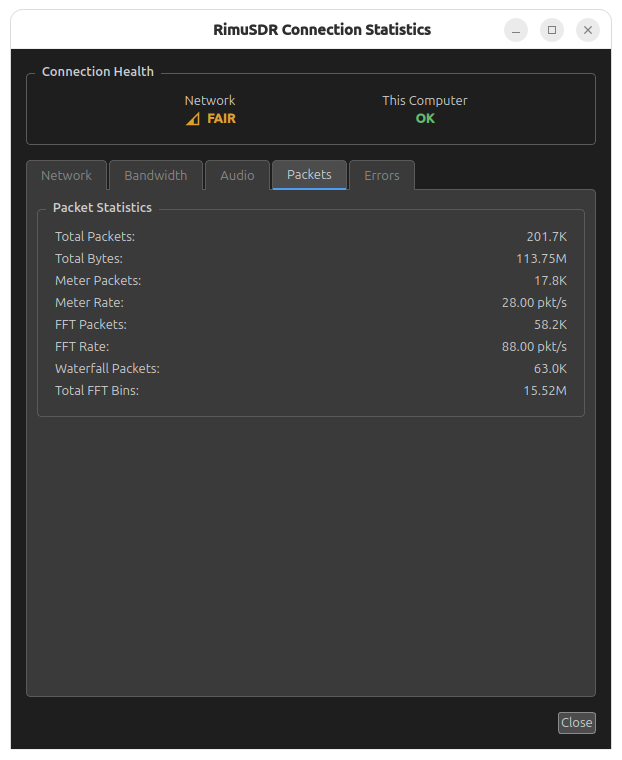Select the Audio tab
The width and height of the screenshot is (622, 760).
pyautogui.click(x=237, y=175)
